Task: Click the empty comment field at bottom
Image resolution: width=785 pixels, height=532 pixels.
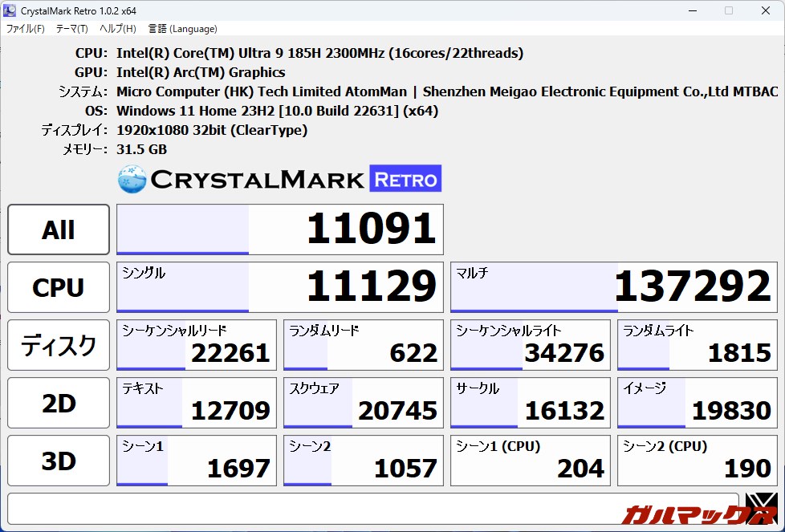Action: [372, 508]
